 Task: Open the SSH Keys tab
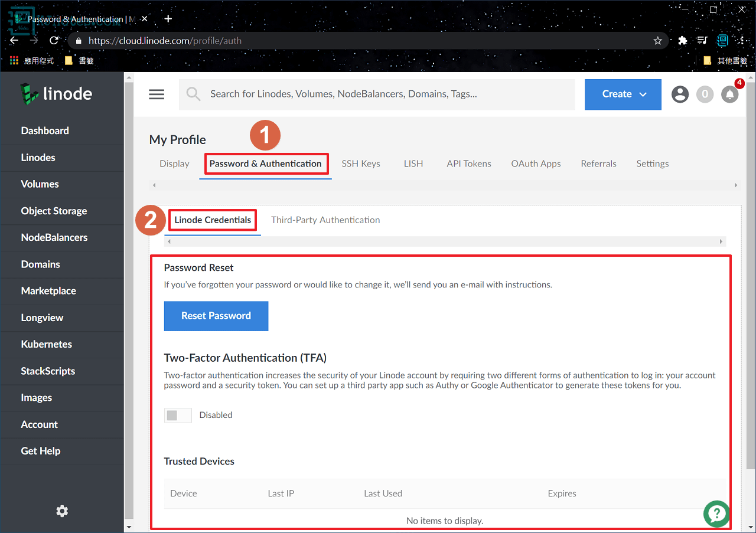pos(361,164)
